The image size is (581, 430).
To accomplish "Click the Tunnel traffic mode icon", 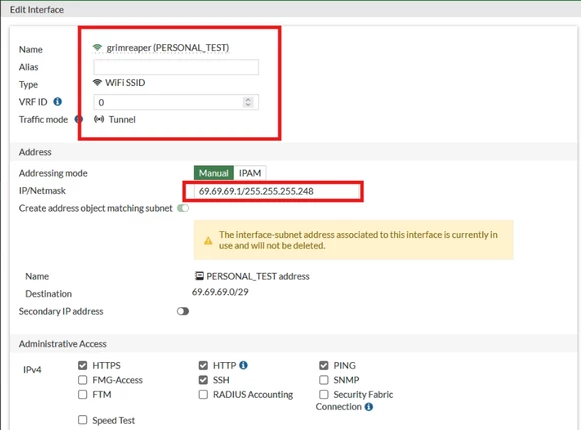I will point(99,119).
